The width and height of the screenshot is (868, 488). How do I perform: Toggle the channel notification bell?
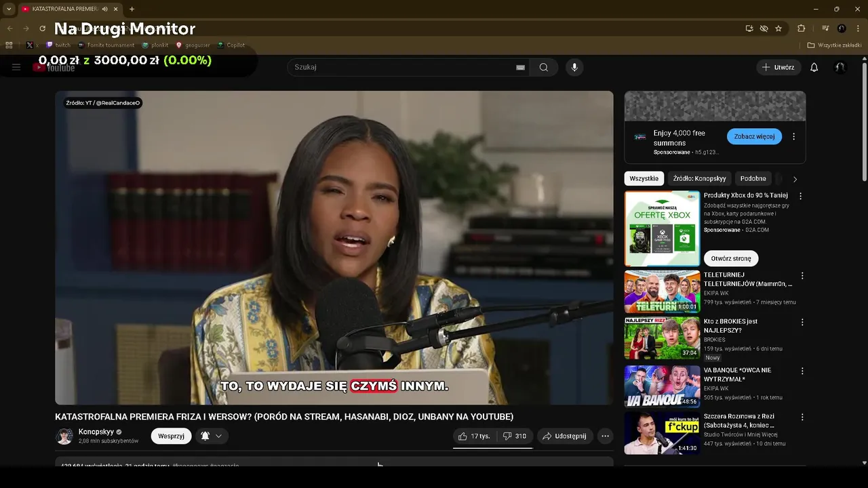pyautogui.click(x=205, y=436)
